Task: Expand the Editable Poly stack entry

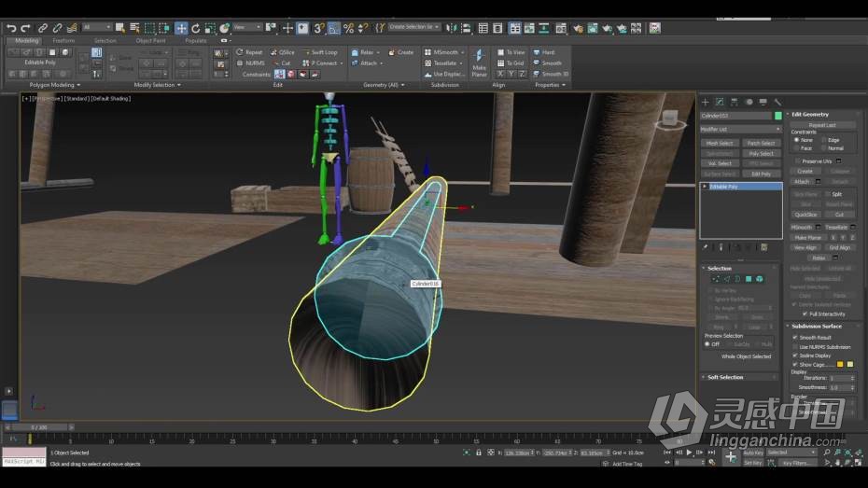Action: click(x=705, y=187)
